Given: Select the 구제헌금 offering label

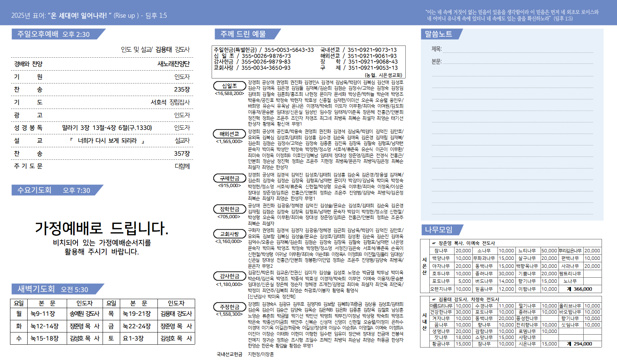Looking at the screenshot, I should pos(230,178).
